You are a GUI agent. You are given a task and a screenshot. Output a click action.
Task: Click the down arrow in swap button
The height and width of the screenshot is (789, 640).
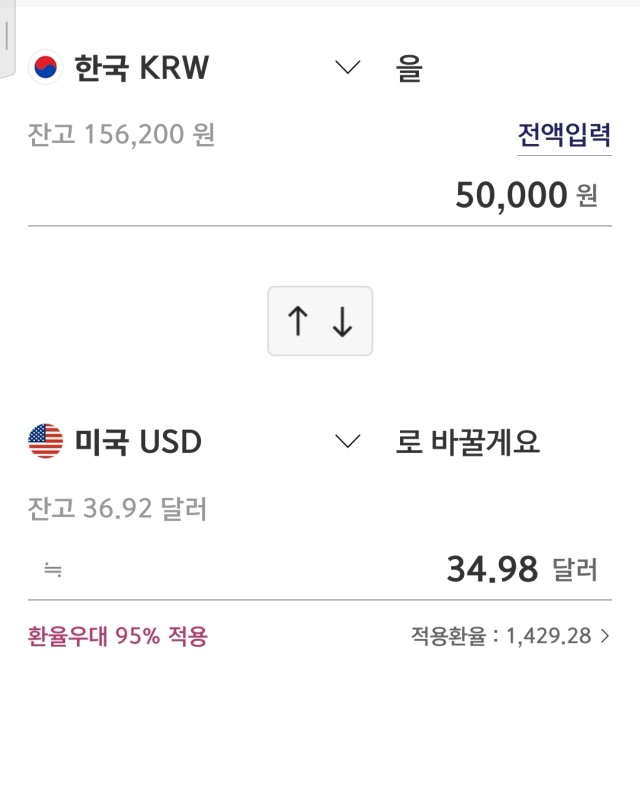(342, 321)
